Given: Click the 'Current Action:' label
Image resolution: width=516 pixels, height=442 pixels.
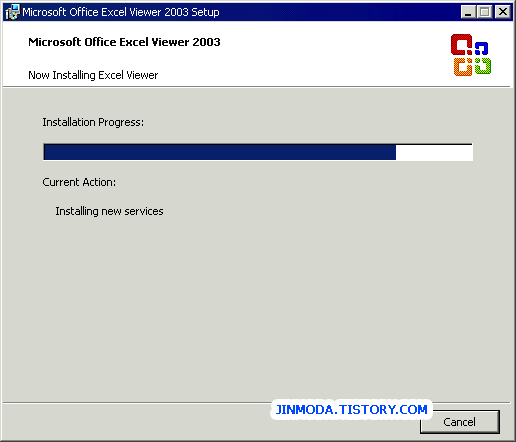Looking at the screenshot, I should [x=79, y=182].
